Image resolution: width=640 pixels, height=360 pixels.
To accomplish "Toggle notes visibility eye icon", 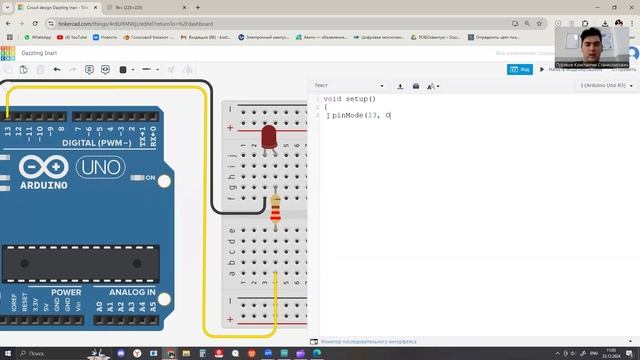I will coord(105,70).
